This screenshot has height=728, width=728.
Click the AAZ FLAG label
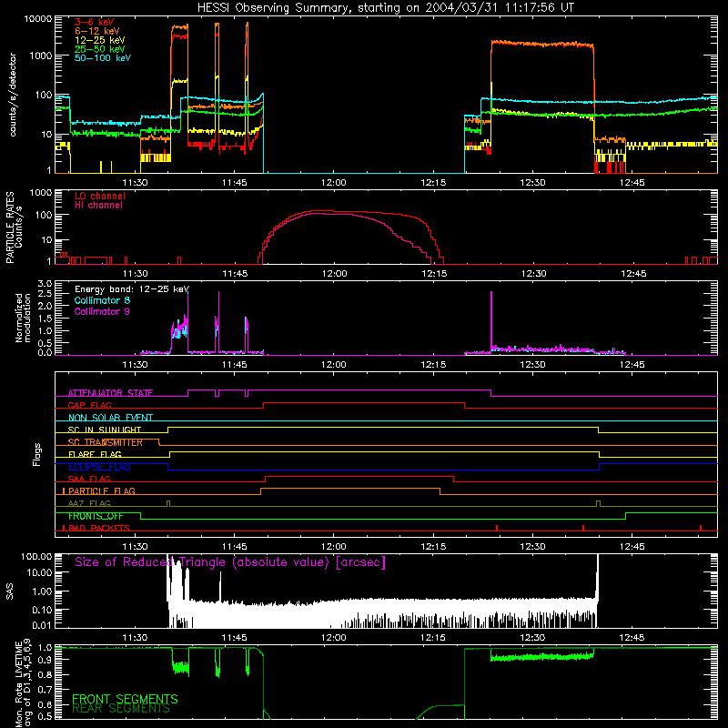(89, 504)
